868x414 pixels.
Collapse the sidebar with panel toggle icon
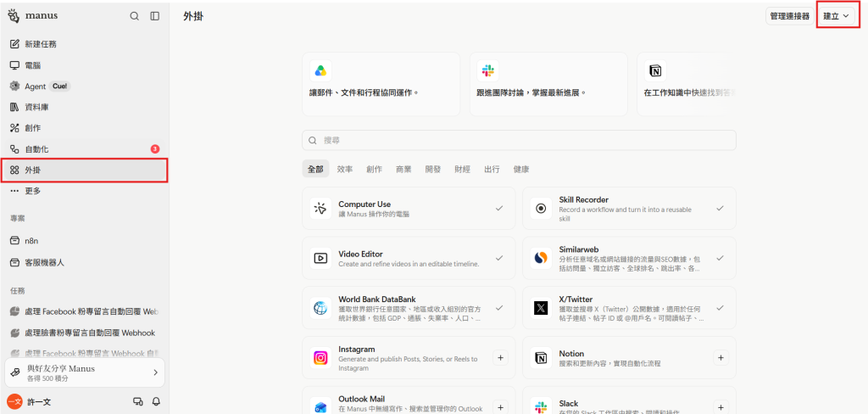point(155,16)
